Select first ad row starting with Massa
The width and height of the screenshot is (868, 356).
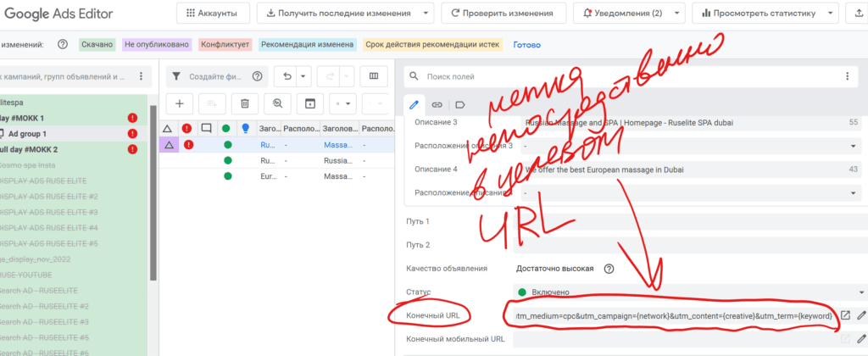[x=277, y=144]
